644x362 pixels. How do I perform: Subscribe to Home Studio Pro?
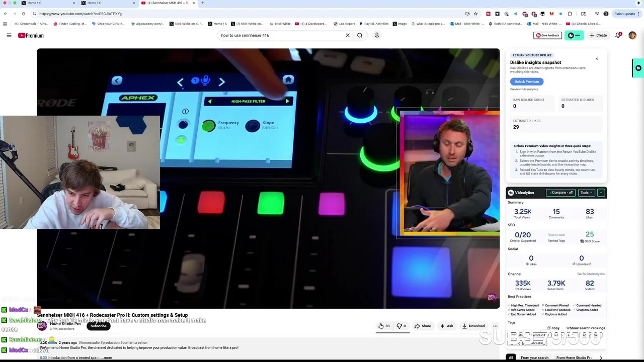[x=99, y=326]
